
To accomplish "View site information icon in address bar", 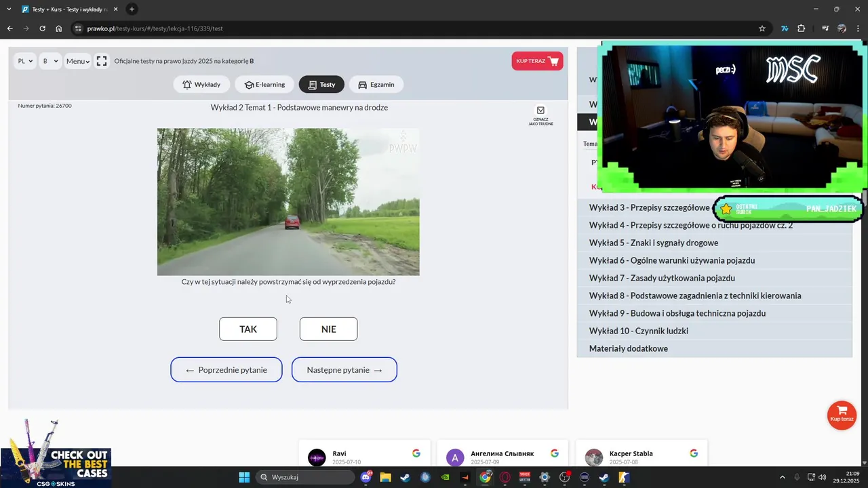I will (78, 28).
